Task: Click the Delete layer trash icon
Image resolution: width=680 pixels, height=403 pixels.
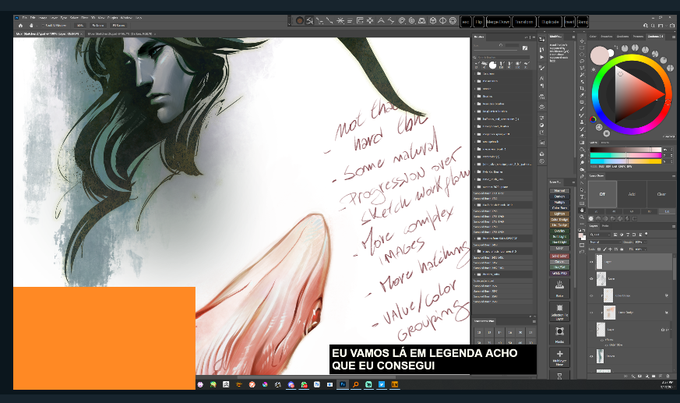Action: point(667,376)
